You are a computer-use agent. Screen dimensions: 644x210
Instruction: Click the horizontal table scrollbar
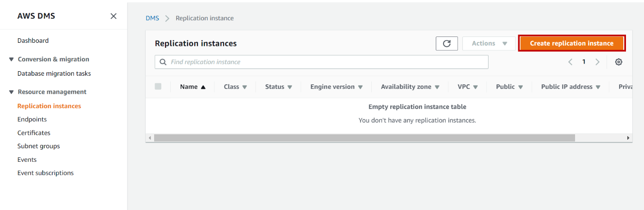pos(364,138)
